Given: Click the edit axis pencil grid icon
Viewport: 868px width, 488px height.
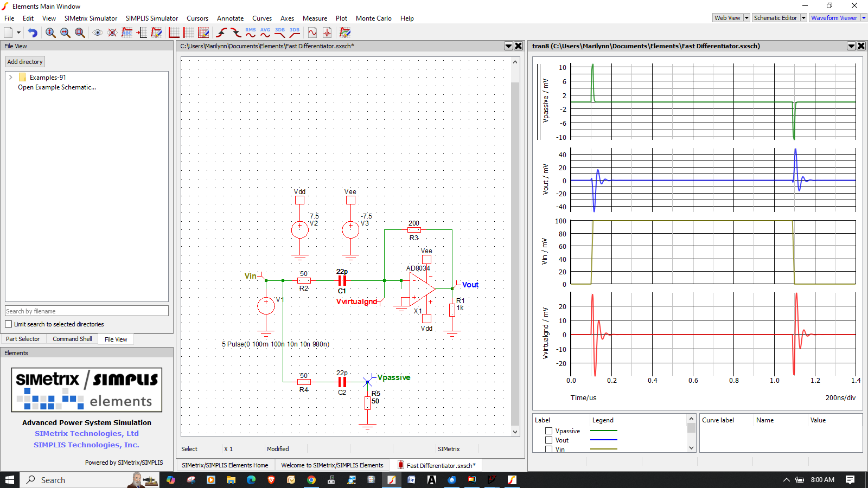Looking at the screenshot, I should pos(203,33).
